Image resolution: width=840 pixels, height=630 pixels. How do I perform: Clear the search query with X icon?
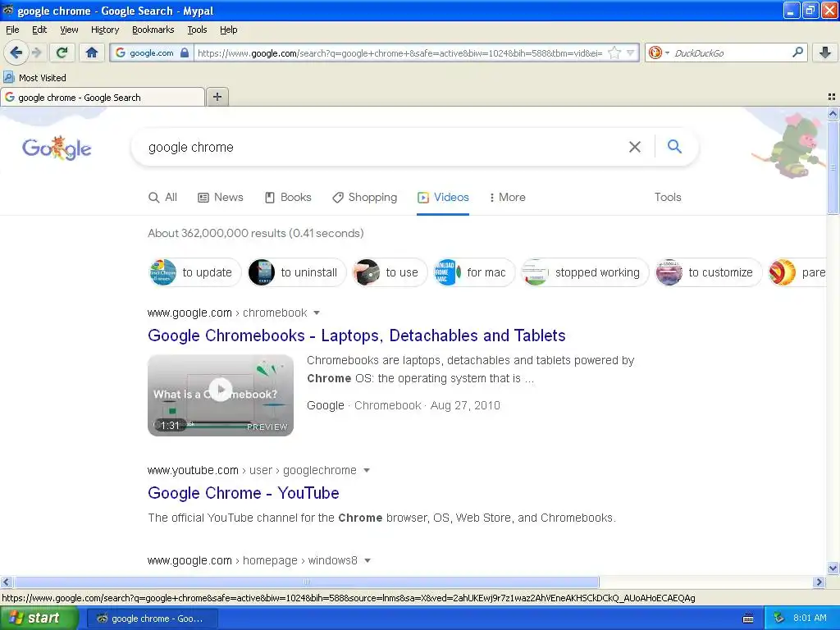[634, 147]
